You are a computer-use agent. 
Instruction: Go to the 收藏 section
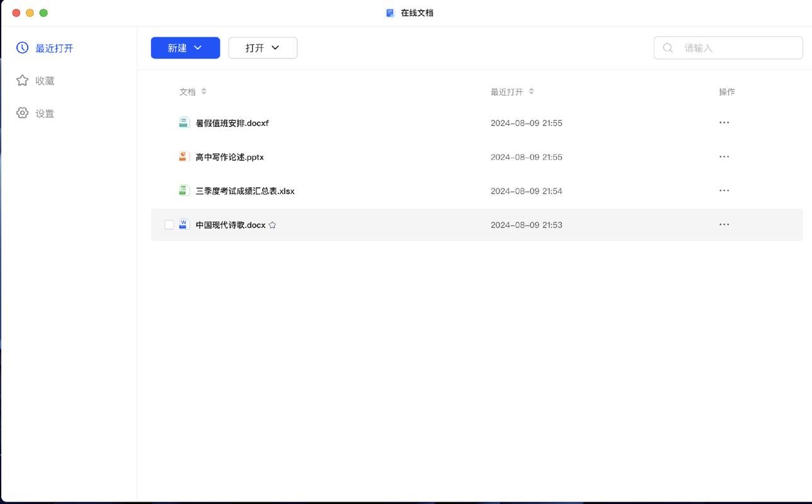[45, 81]
